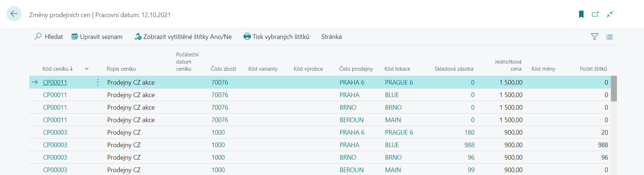This screenshot has width=644, height=175.
Task: Click the vertical scrollbar thumb
Action: 614,89
